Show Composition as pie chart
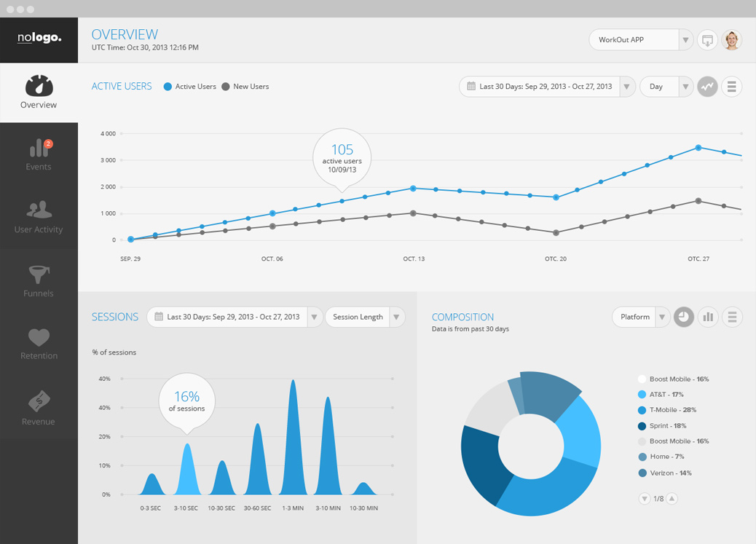The height and width of the screenshot is (544, 756). point(683,317)
